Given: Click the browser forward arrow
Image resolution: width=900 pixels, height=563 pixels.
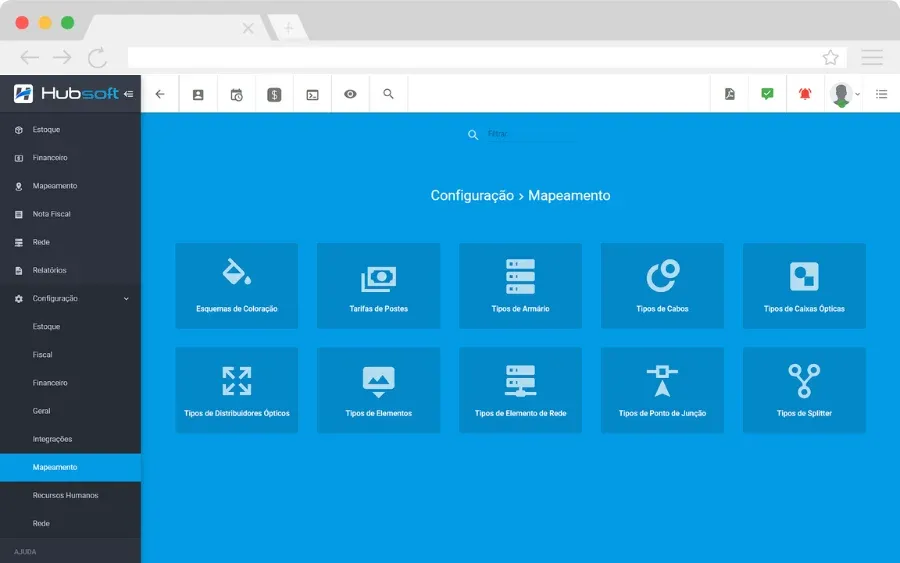Looking at the screenshot, I should [62, 57].
